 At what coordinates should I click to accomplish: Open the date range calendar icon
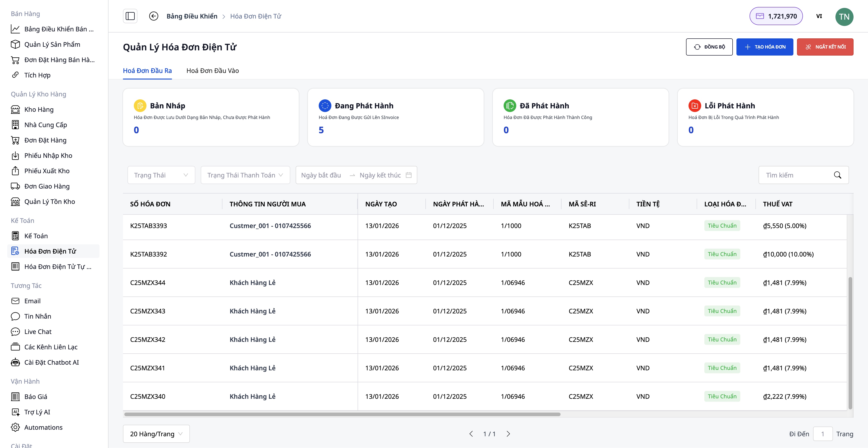coord(409,175)
